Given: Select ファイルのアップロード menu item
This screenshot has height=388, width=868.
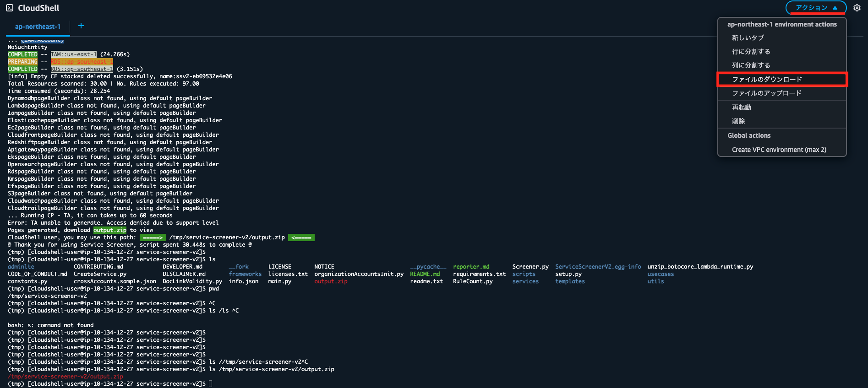Looking at the screenshot, I should pos(782,93).
